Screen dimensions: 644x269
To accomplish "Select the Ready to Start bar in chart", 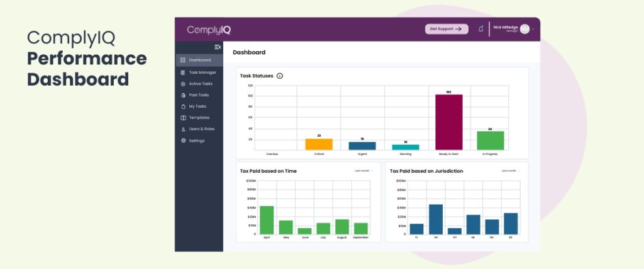I will coord(448,122).
